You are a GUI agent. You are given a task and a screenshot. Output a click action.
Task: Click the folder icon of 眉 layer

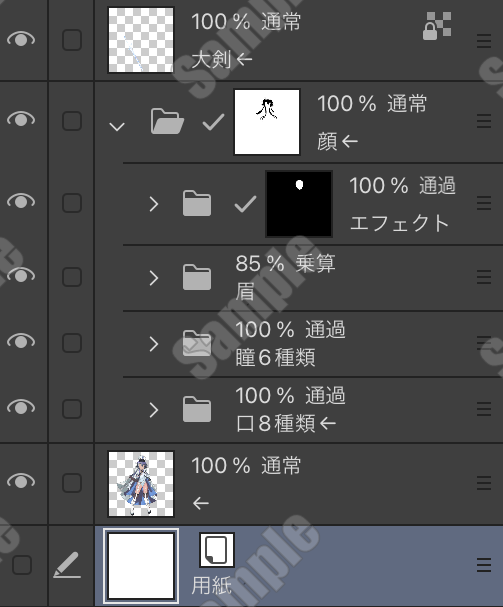click(x=197, y=277)
